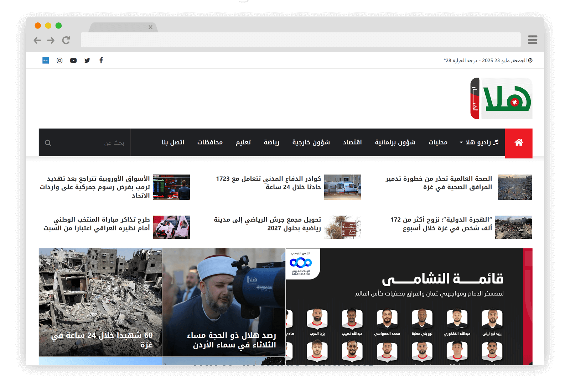Open the محافظات menu item

tap(210, 142)
